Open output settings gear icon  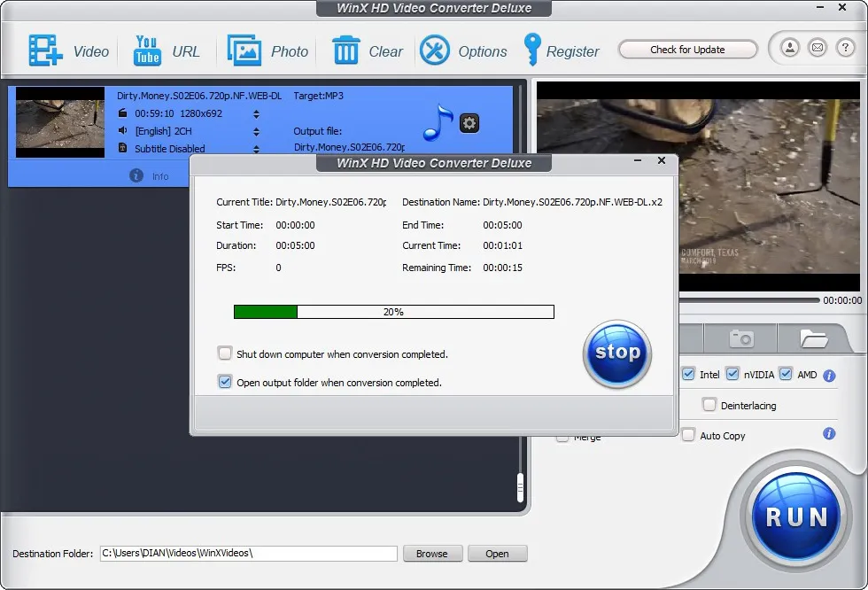(x=469, y=123)
